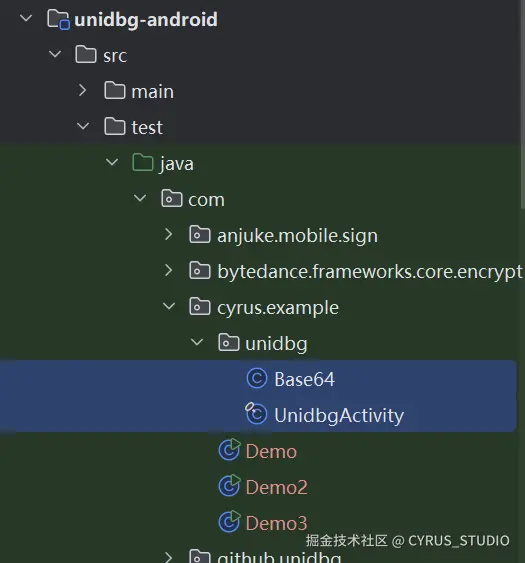
Task: Collapse the java source root chevron
Action: pyautogui.click(x=112, y=162)
